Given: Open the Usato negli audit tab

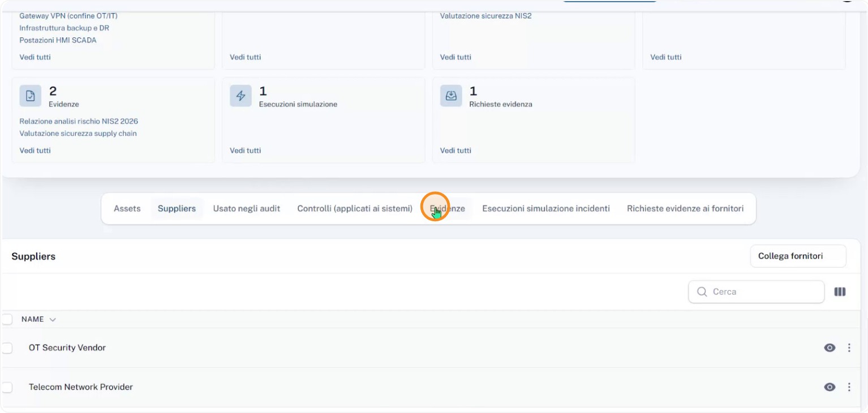Looking at the screenshot, I should (247, 209).
